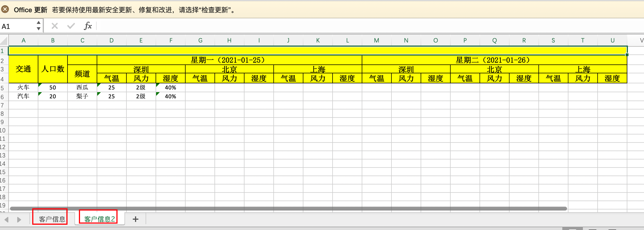Select row 5 header
Screen dimensions: 644x230
(4, 88)
